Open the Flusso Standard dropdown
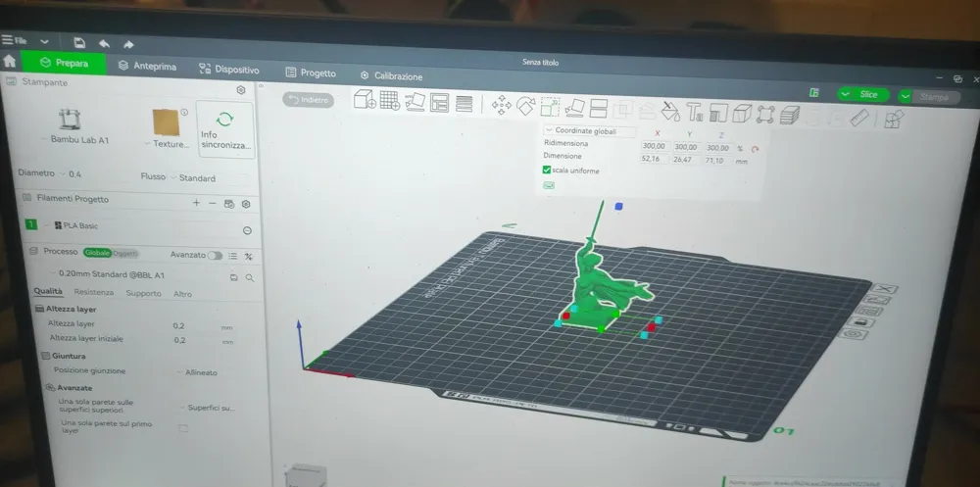The width and height of the screenshot is (980, 487). point(193,178)
